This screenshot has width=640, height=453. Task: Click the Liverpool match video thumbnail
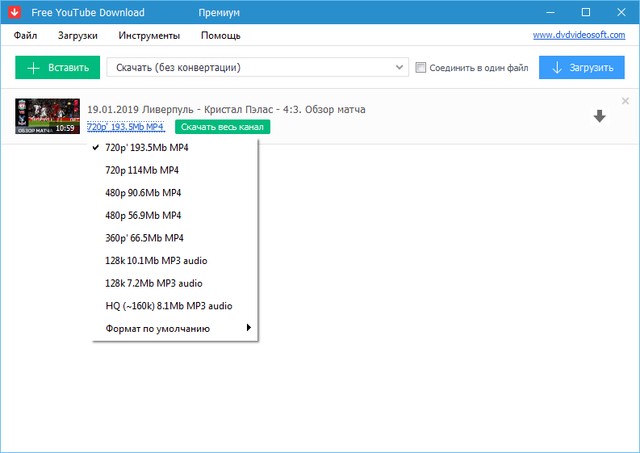point(47,116)
